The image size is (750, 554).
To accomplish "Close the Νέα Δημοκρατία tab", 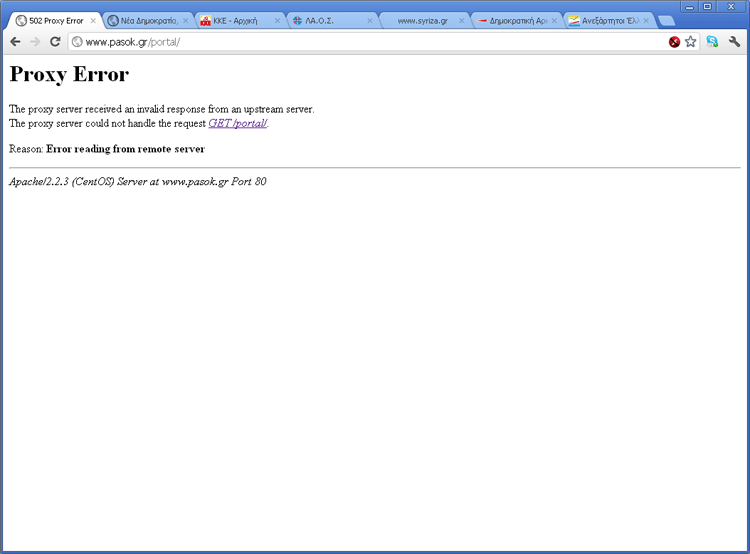I will pos(186,21).
